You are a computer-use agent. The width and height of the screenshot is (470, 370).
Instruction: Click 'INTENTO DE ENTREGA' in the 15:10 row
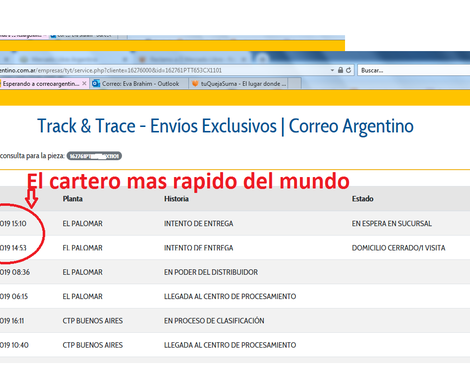pyautogui.click(x=199, y=223)
